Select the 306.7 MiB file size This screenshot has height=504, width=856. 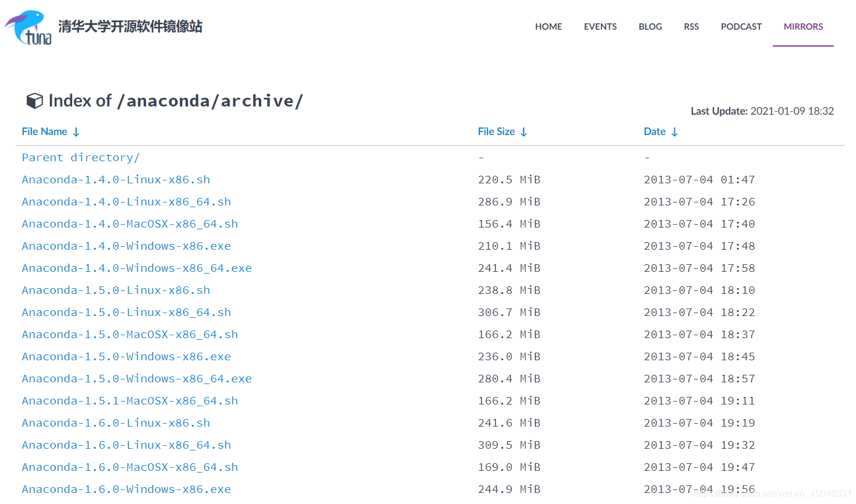[509, 313]
